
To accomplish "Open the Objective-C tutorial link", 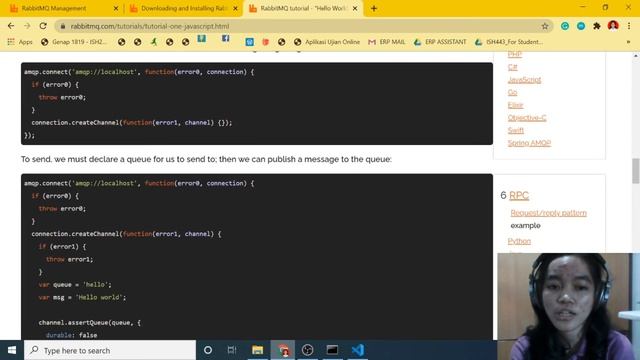I will (527, 118).
